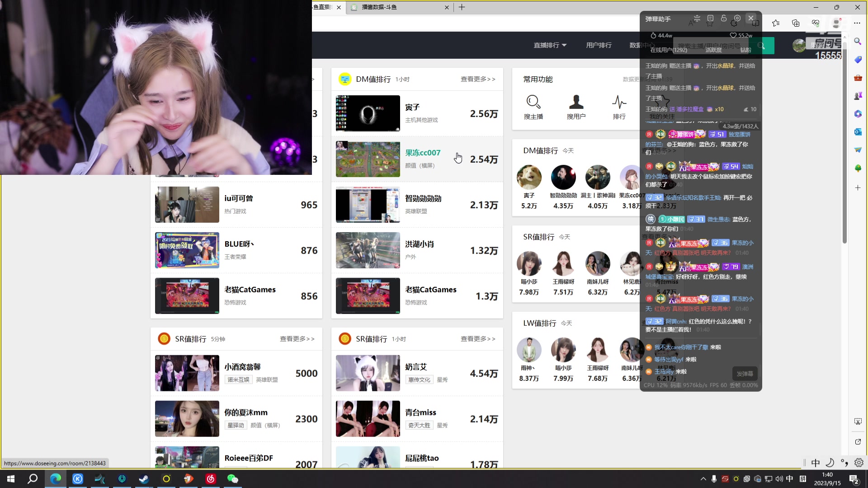Open 雨神丶 avatar in LW值排行 今天
The height and width of the screenshot is (488, 868).
tap(529, 350)
